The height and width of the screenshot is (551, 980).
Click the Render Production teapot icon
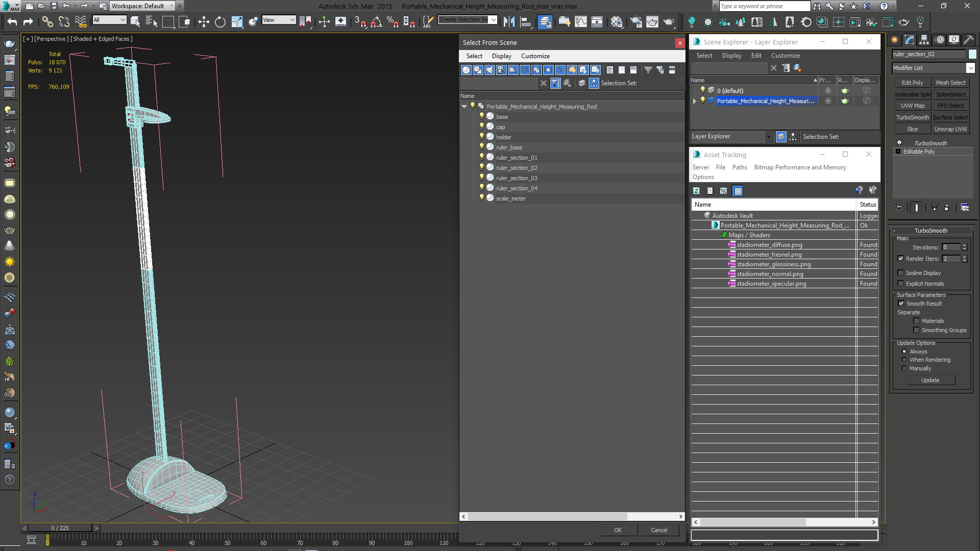[669, 21]
